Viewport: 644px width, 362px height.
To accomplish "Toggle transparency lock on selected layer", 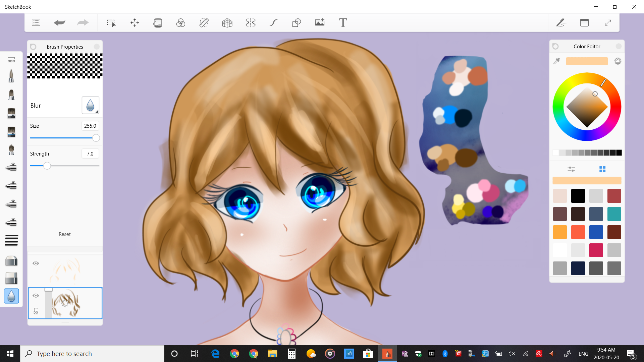I will (36, 312).
